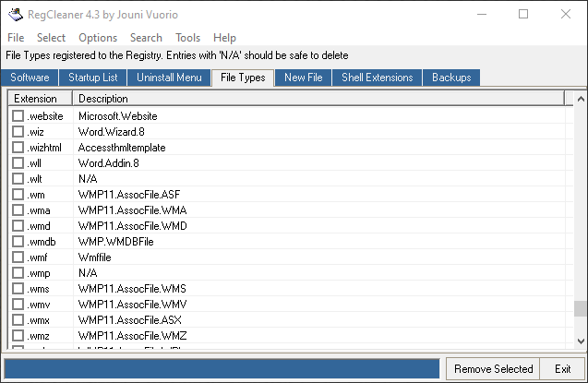This screenshot has width=588, height=383.
Task: Open the Select menu
Action: pos(51,38)
